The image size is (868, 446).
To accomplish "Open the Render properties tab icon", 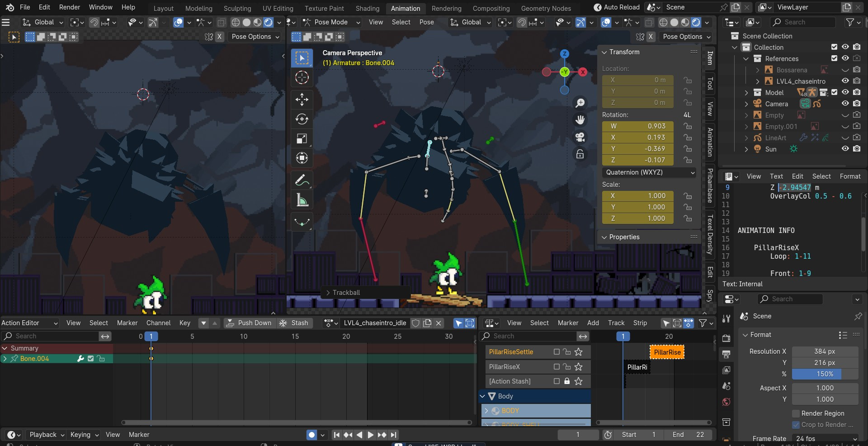I will point(726,338).
